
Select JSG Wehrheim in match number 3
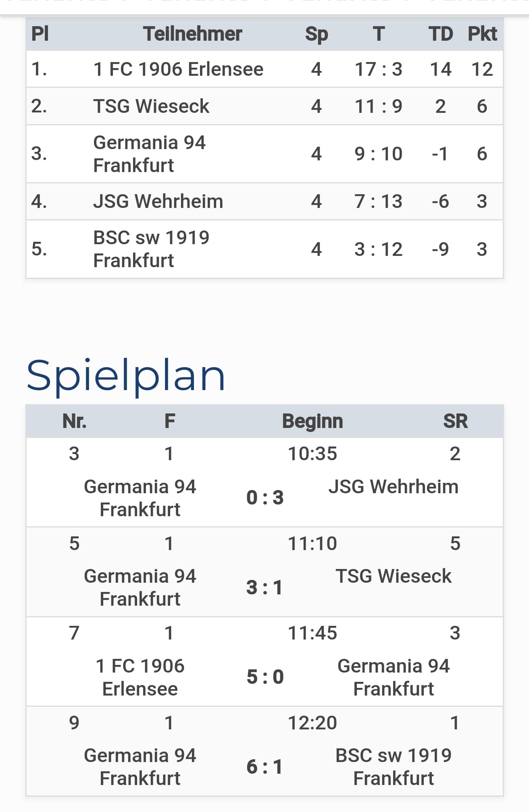[393, 487]
